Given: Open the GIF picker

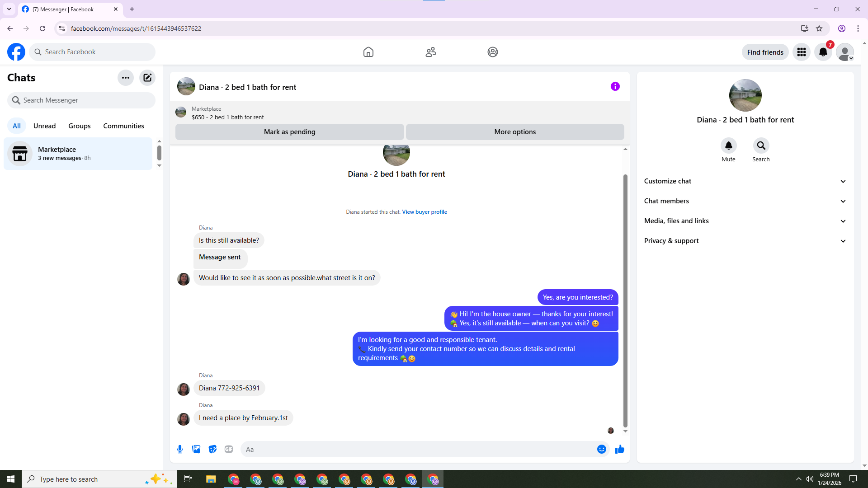Looking at the screenshot, I should 229,449.
